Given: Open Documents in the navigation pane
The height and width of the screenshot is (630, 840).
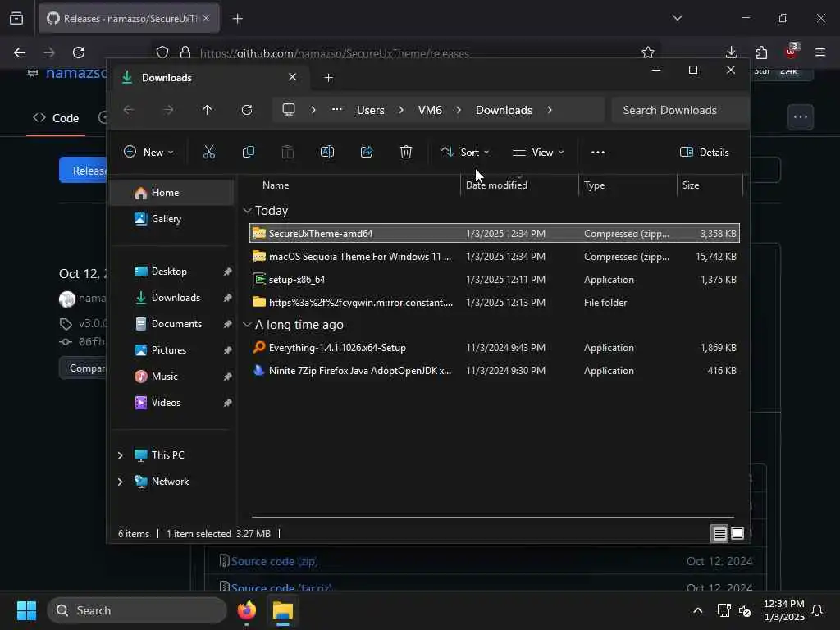Looking at the screenshot, I should coord(171,324).
